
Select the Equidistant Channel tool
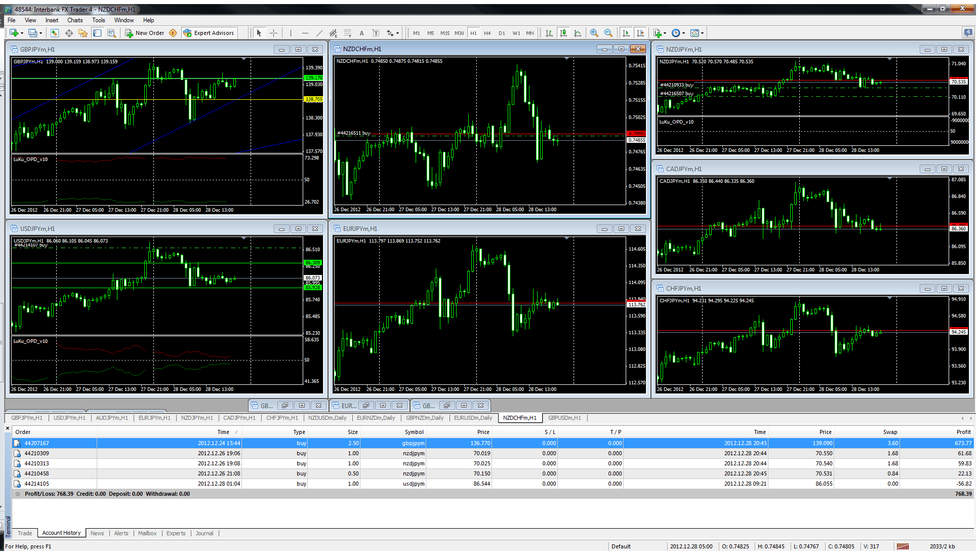click(x=333, y=33)
